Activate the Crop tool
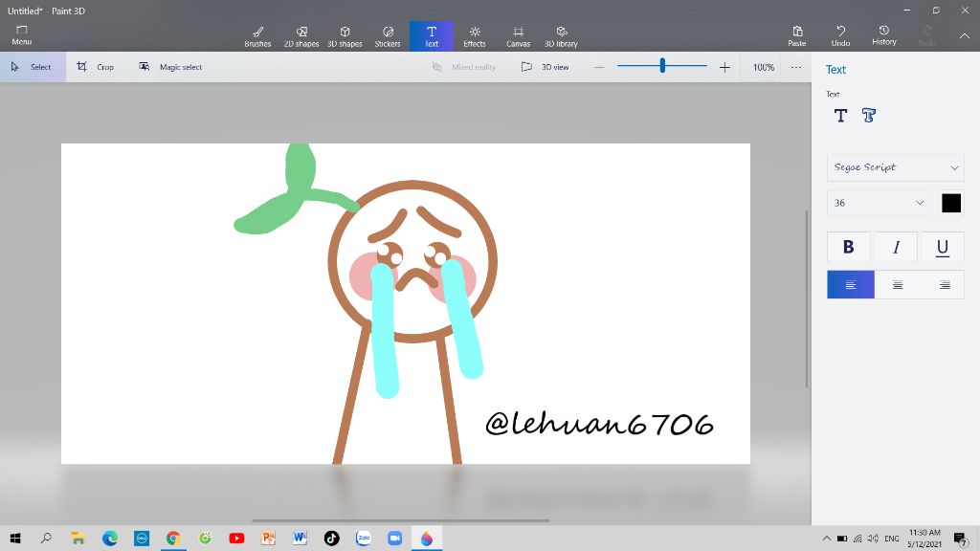This screenshot has height=551, width=980. (x=96, y=67)
